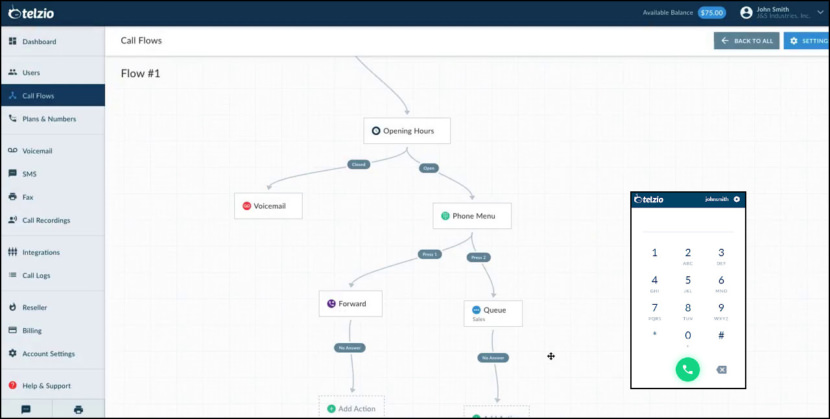830x419 pixels.
Task: Dial 7 PQRS on the keypad
Action: (x=655, y=311)
